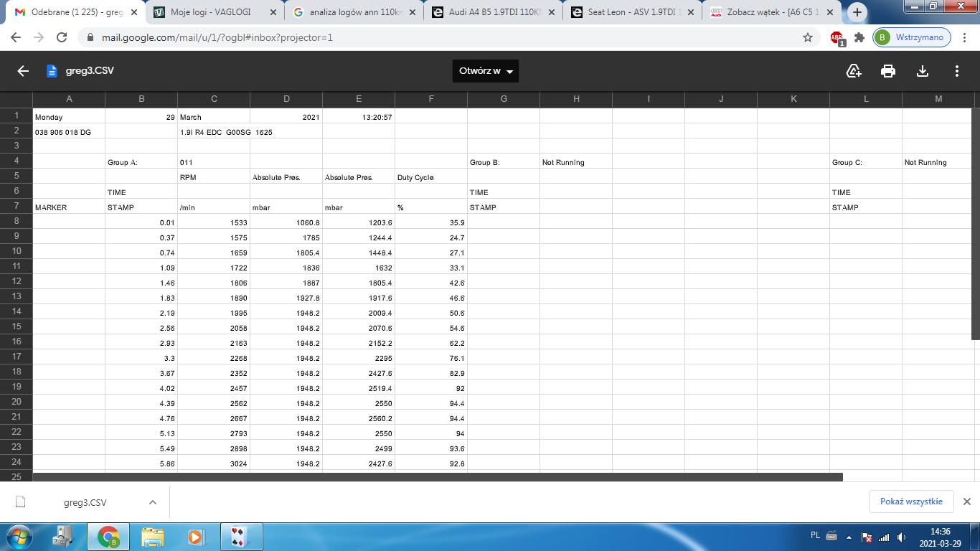Bookmark this page with the star icon
This screenshot has height=551, width=980.
click(808, 37)
